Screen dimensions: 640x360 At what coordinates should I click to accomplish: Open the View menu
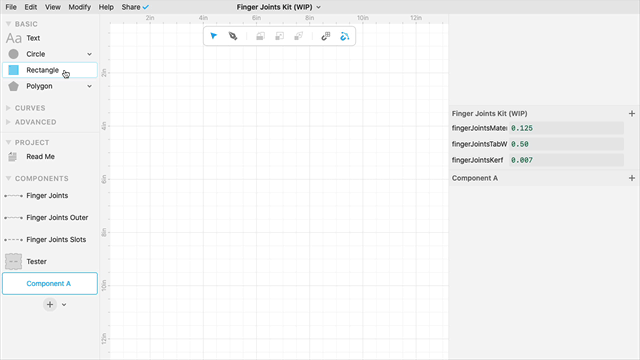[x=53, y=7]
